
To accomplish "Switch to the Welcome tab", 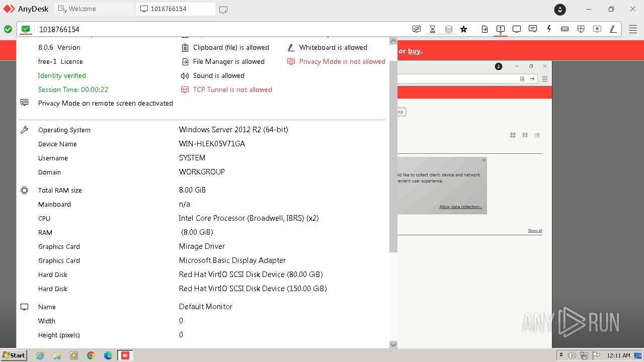I will [x=94, y=9].
